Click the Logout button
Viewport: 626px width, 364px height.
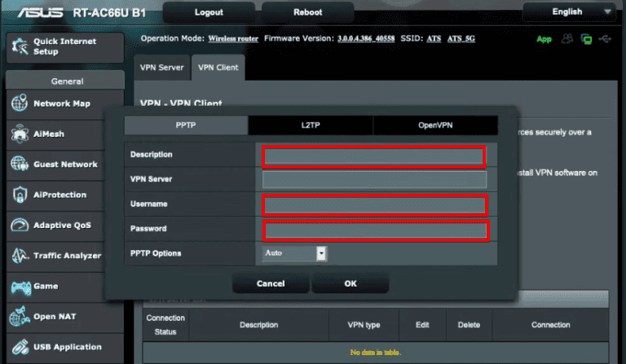click(209, 12)
